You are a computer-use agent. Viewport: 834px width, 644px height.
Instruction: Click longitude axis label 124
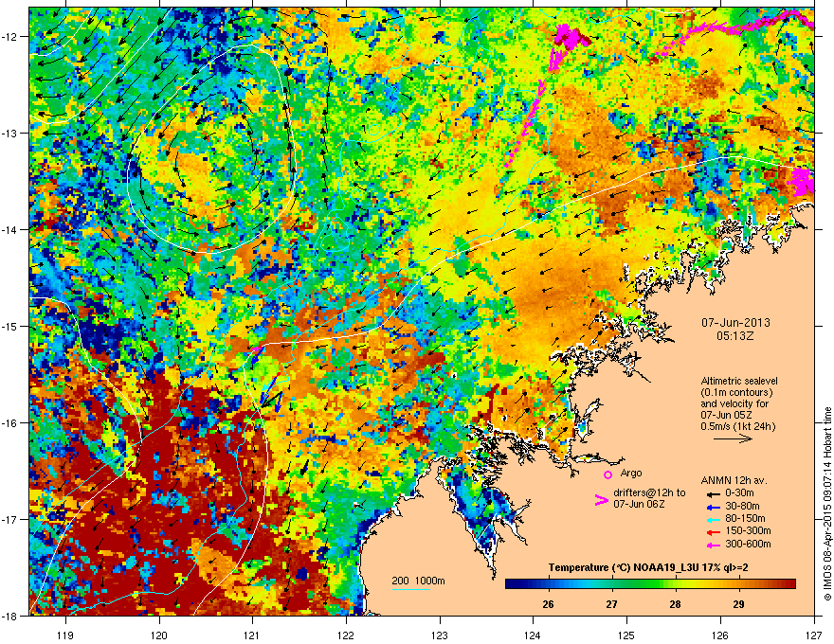point(533,635)
